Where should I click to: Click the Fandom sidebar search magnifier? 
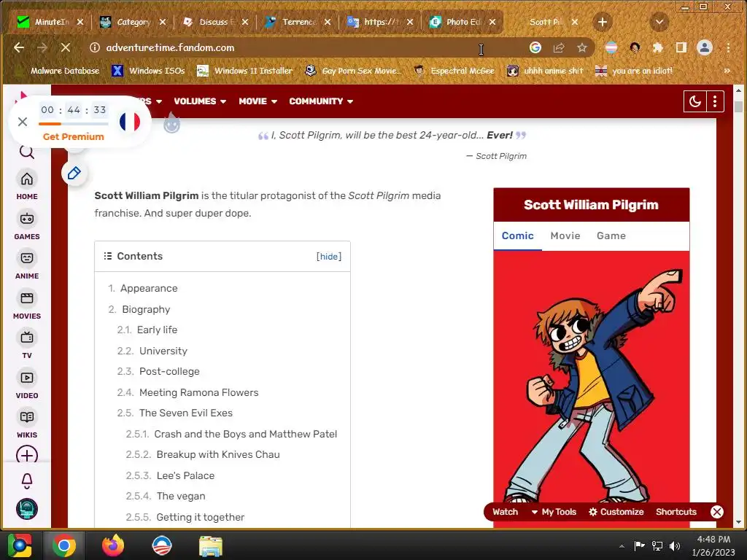(27, 152)
